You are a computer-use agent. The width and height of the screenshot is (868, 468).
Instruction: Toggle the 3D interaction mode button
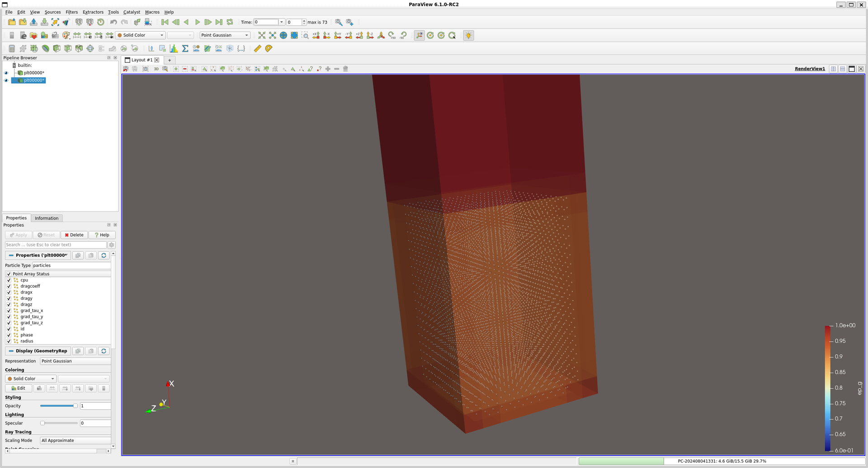tap(156, 69)
